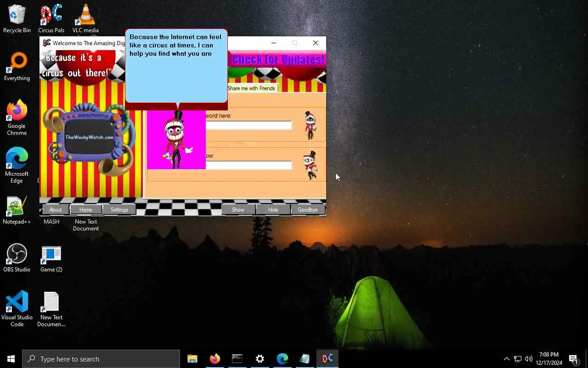Click the small ringmaster icon beside the keyword field
Viewport: 588px width, 368px height.
point(310,125)
